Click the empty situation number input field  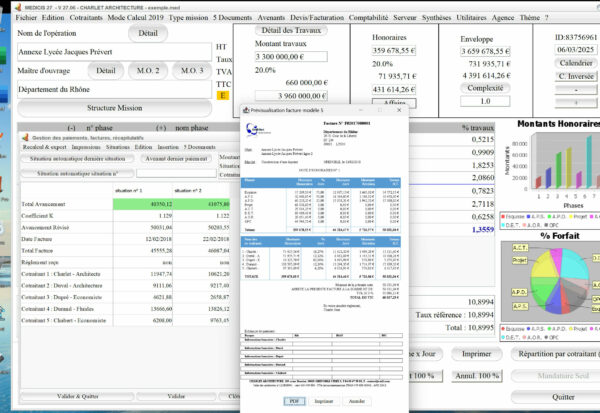click(x=176, y=173)
